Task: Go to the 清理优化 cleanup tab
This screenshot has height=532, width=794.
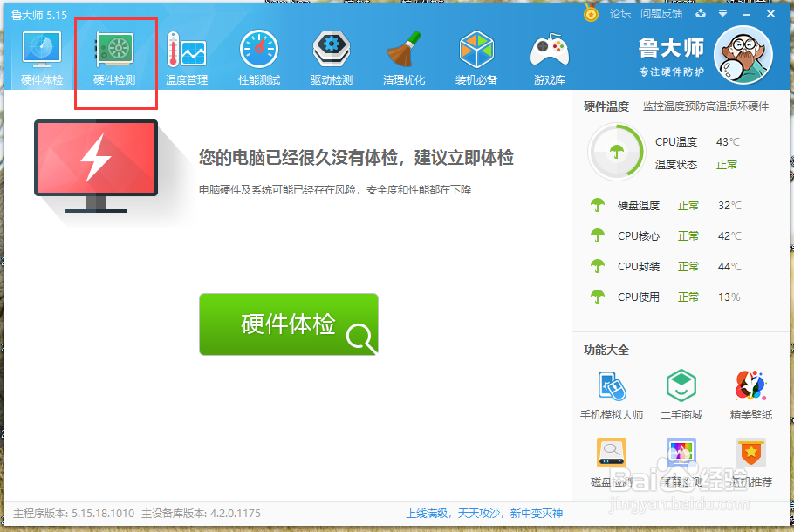Action: point(404,58)
